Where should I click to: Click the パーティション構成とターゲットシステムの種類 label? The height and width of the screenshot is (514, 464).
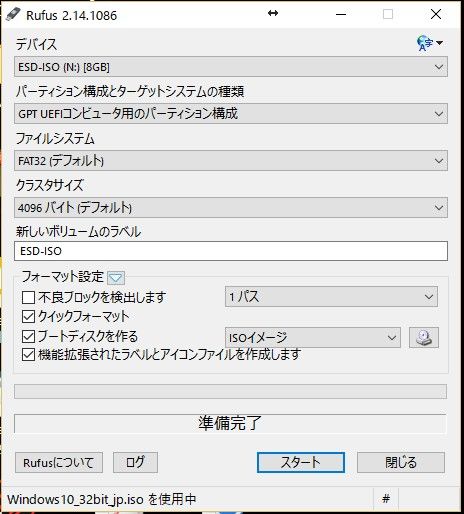click(130, 91)
